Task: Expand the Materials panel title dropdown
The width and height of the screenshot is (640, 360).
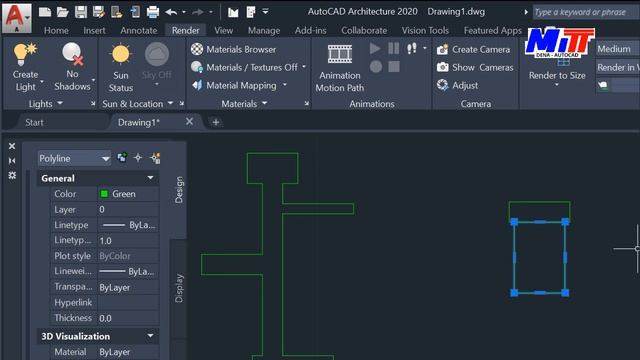Action: coord(264,103)
